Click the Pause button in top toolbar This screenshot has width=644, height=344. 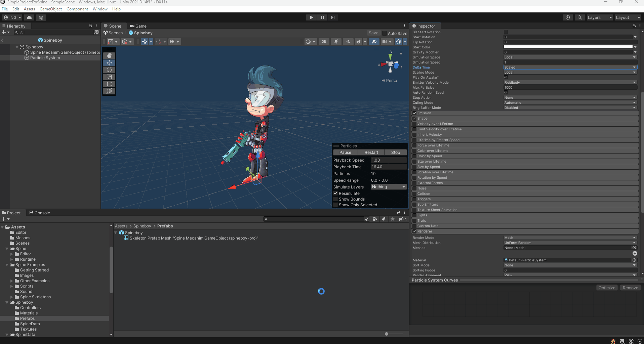point(322,17)
